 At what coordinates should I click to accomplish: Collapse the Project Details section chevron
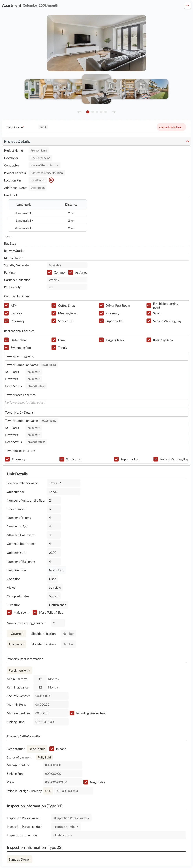coord(187,141)
